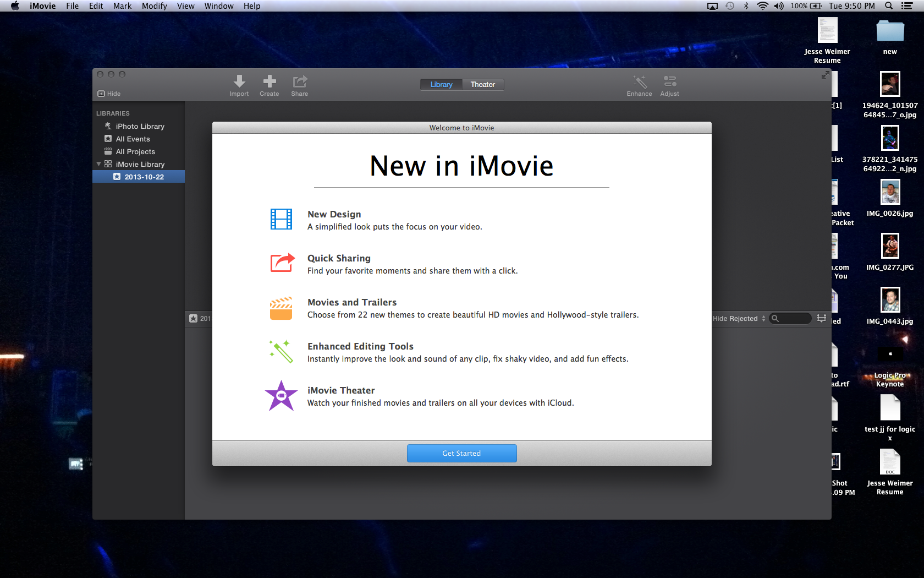Open the iMovie application menu

(x=42, y=6)
